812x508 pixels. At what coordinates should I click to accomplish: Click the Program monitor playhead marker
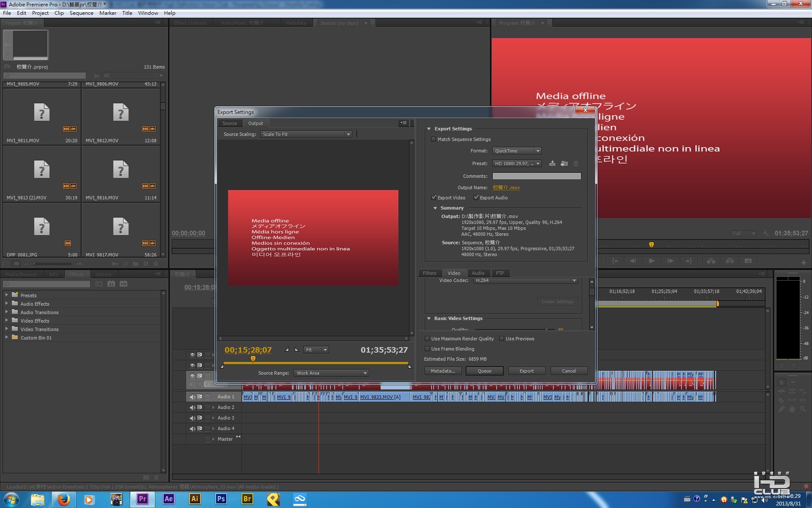click(651, 245)
